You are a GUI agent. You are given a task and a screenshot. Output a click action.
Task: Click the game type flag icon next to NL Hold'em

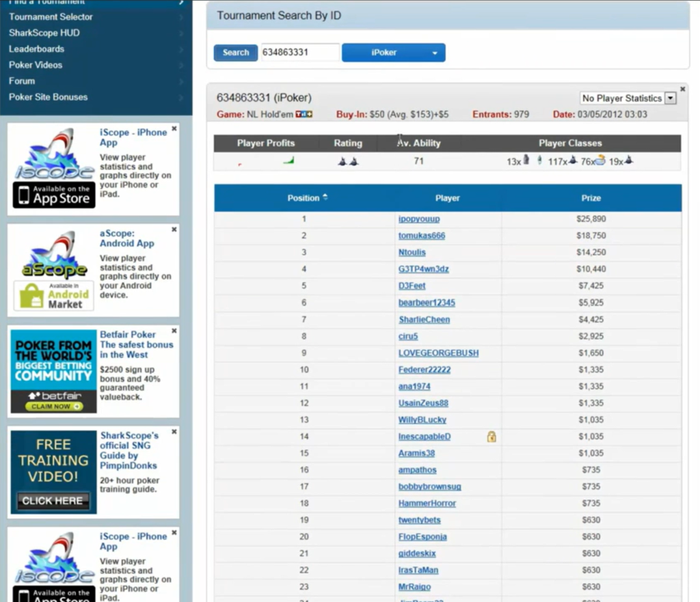click(x=304, y=114)
